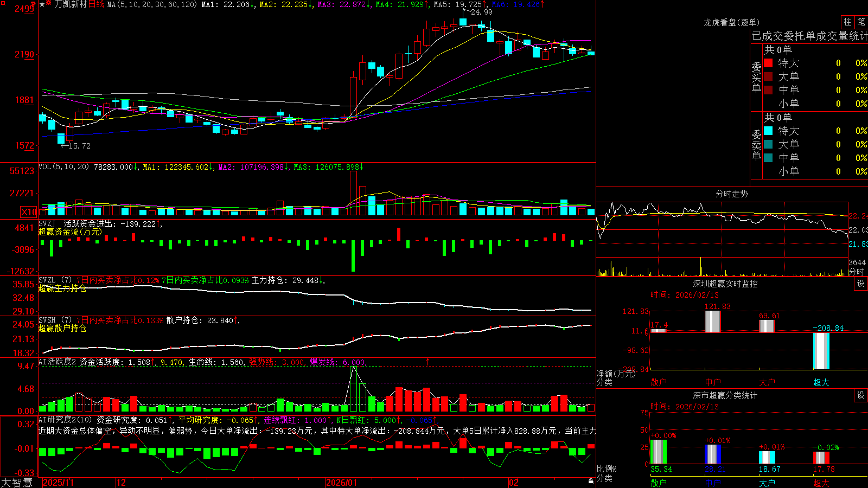
Task: Click the 超大 -208.84 bar in 实时监控
Action: pyautogui.click(x=821, y=351)
